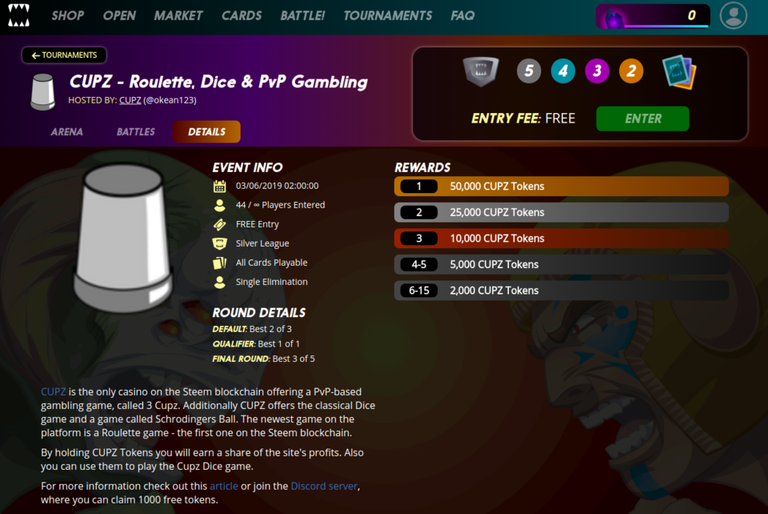Select the orange number 2 circle

631,71
